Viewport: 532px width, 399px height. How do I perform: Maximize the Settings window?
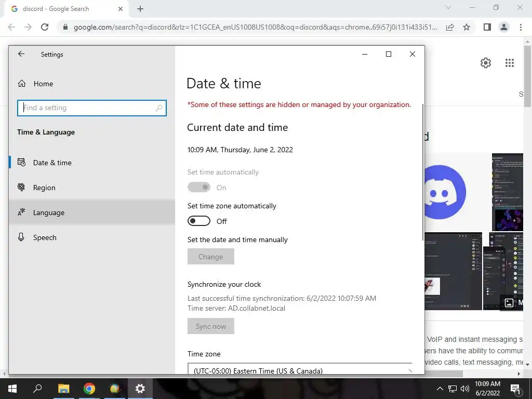pyautogui.click(x=389, y=54)
